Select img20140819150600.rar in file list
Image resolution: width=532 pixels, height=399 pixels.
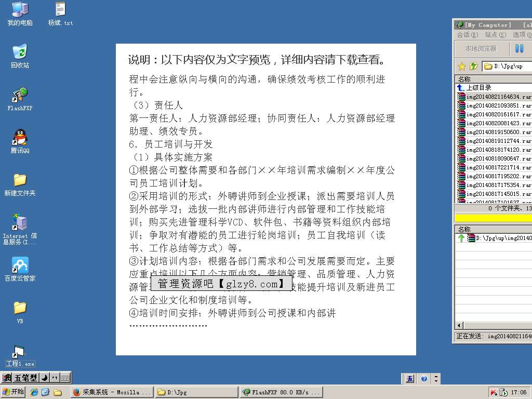[x=494, y=132]
